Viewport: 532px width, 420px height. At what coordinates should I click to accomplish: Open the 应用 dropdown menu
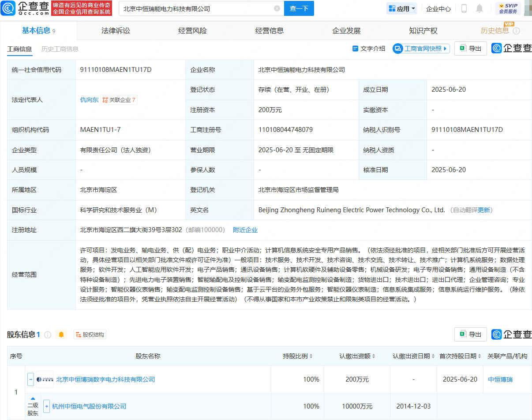point(402,8)
